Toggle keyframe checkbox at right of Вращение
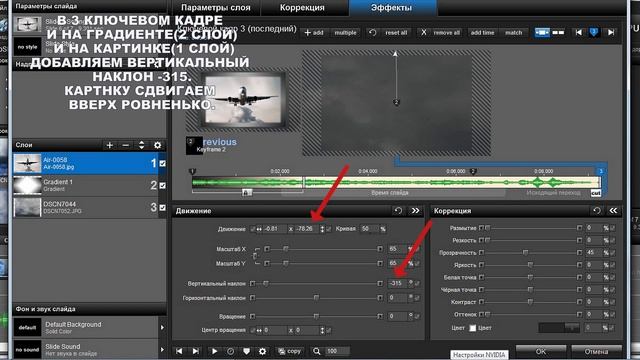The image size is (640, 360). pos(417,316)
